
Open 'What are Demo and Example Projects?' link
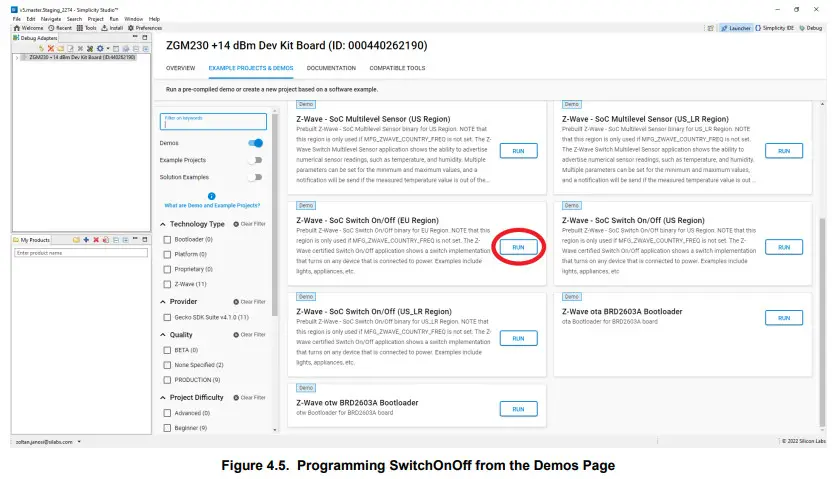tap(212, 205)
